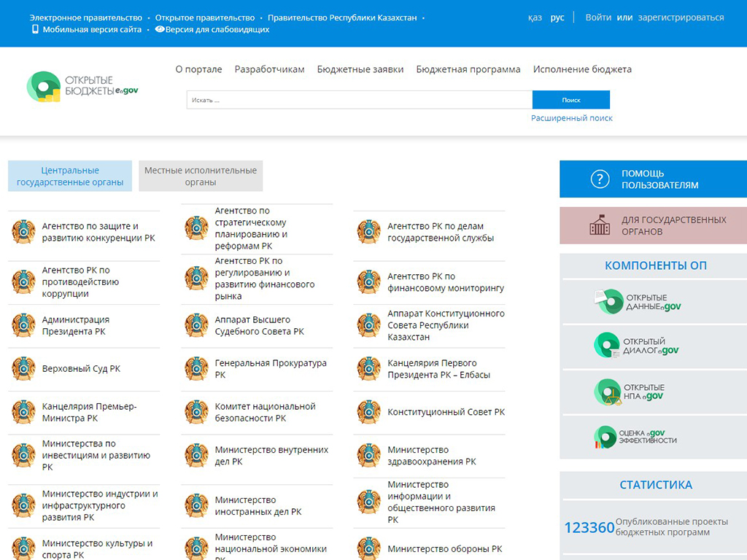Click emblem beside Генеральная Прокуратура РК
747x560 pixels.
[x=196, y=368]
